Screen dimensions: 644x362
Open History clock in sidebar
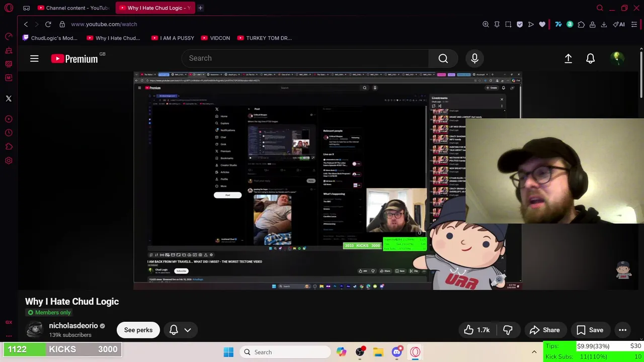click(9, 133)
